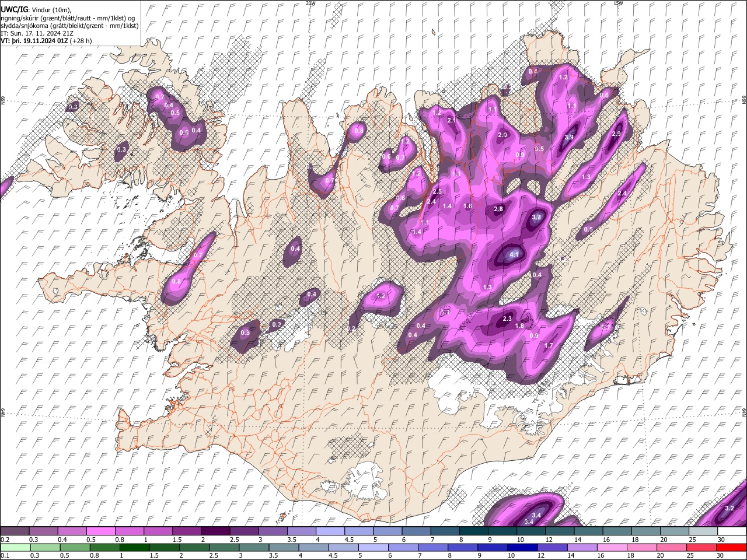The image size is (747, 560).
Task: Click the 'slydda/snjókoma' legend description line
Action: point(69,26)
